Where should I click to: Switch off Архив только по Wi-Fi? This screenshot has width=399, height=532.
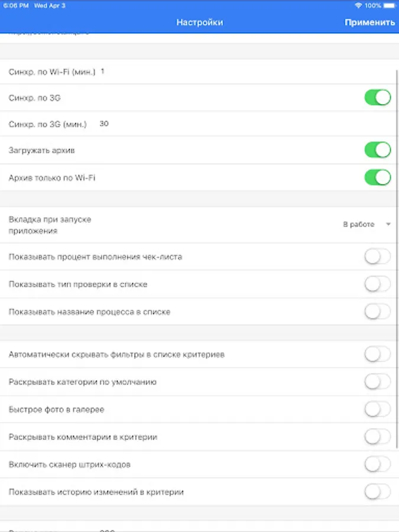click(x=378, y=177)
